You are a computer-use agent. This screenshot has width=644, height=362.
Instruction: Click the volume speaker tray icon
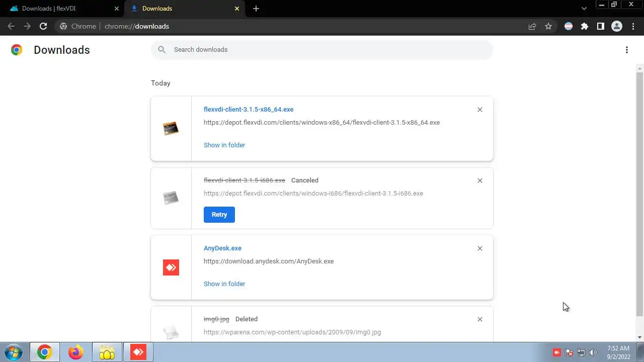pyautogui.click(x=593, y=352)
